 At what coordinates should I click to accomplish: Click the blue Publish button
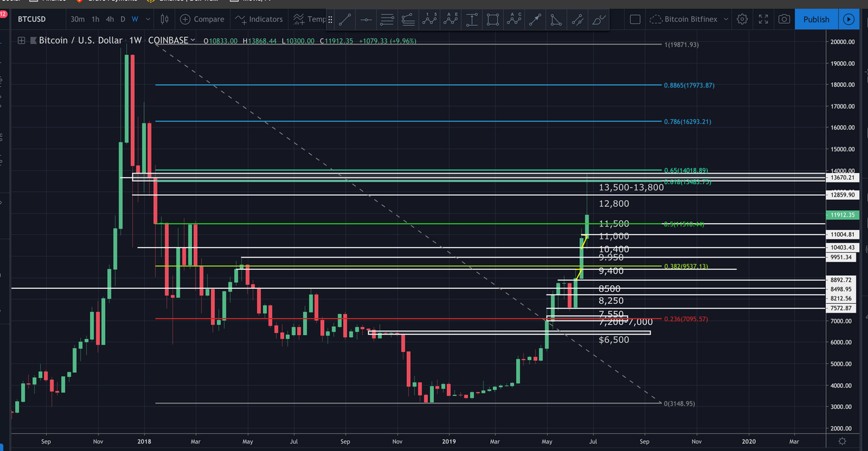[x=816, y=19]
